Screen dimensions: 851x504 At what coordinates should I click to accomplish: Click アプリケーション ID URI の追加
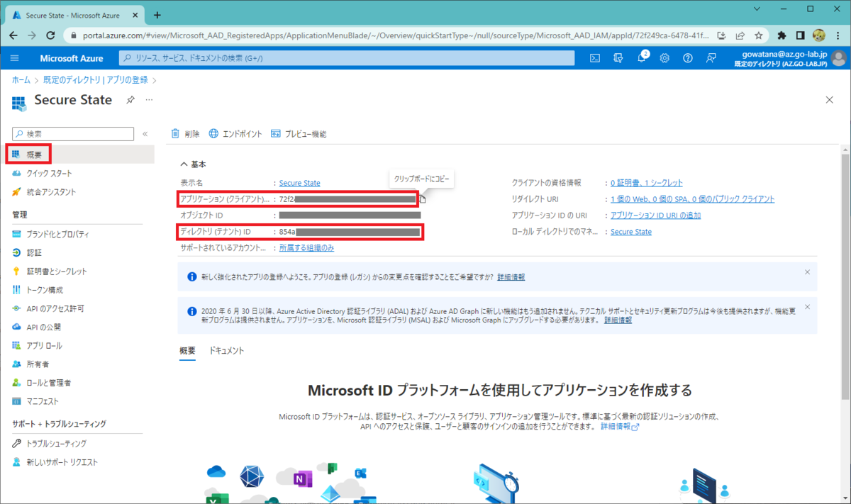(x=655, y=215)
